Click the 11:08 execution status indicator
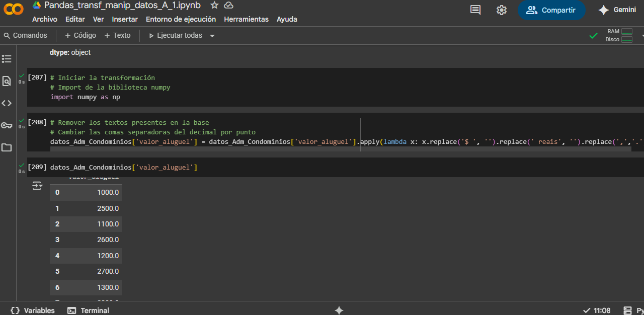 click(597, 310)
